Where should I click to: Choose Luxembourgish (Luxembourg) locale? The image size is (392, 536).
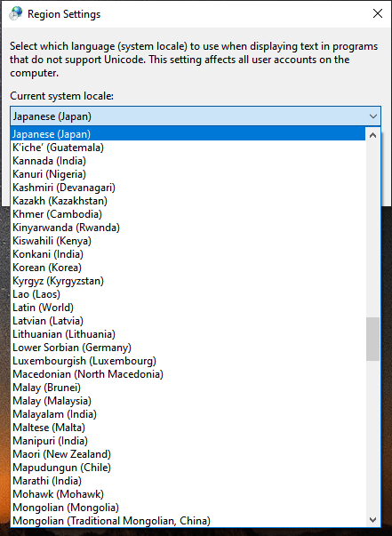pos(188,361)
